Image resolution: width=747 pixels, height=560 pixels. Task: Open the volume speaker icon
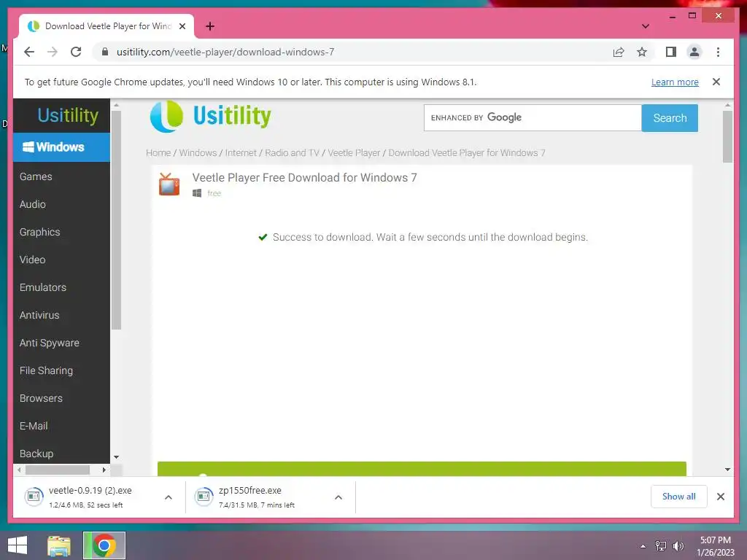(x=678, y=546)
